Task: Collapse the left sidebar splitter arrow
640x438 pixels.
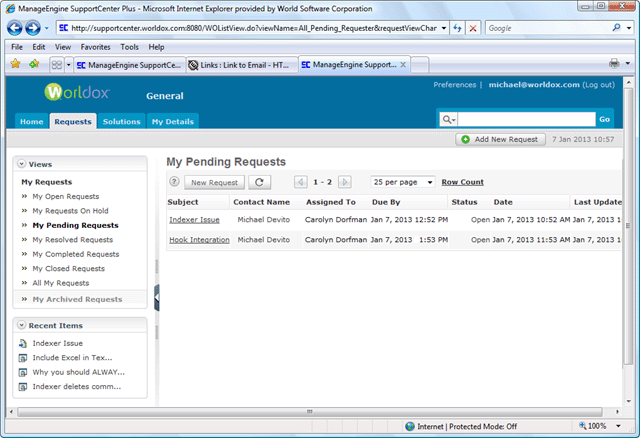Action: [157, 298]
